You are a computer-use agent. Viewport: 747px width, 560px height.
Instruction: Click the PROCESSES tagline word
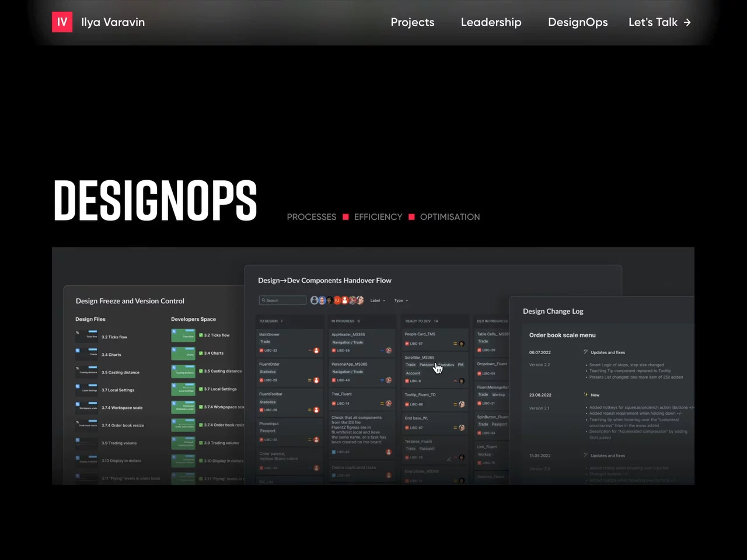click(312, 217)
